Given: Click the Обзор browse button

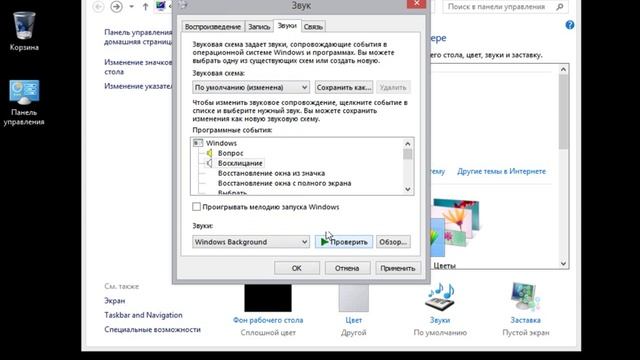Looking at the screenshot, I should tap(393, 242).
